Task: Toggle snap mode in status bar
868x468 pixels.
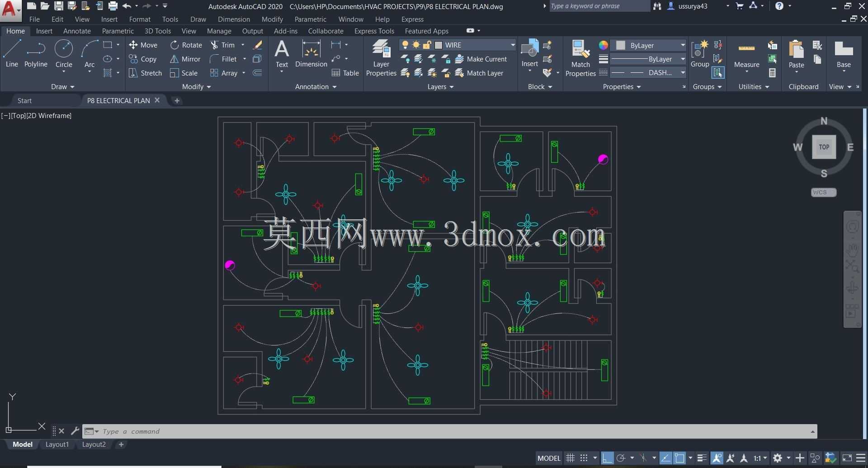Action: (584, 458)
